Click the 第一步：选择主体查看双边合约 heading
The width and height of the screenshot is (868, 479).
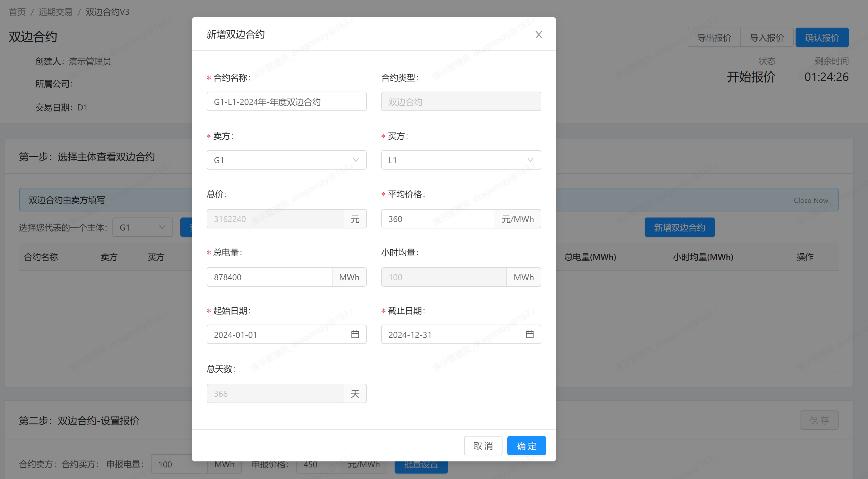tap(87, 157)
